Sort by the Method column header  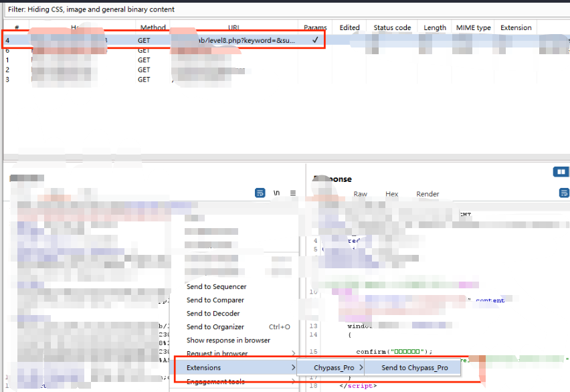point(153,27)
